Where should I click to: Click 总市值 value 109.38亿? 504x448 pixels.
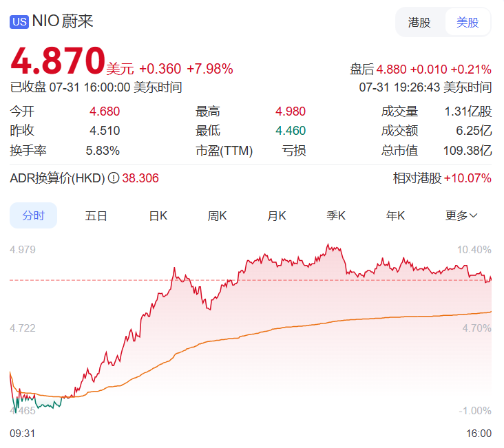pos(468,151)
